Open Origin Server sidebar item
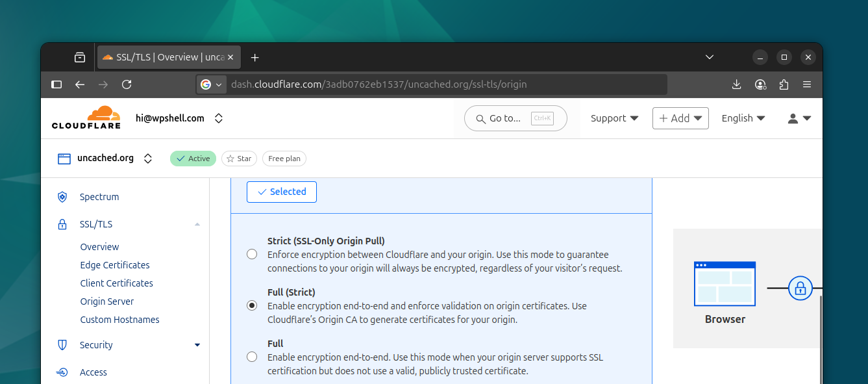The image size is (868, 384). [x=107, y=301]
